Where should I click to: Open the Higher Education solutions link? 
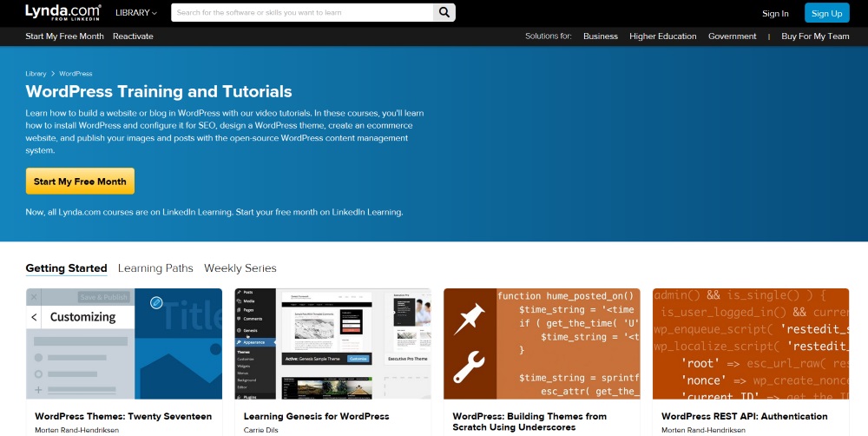662,36
